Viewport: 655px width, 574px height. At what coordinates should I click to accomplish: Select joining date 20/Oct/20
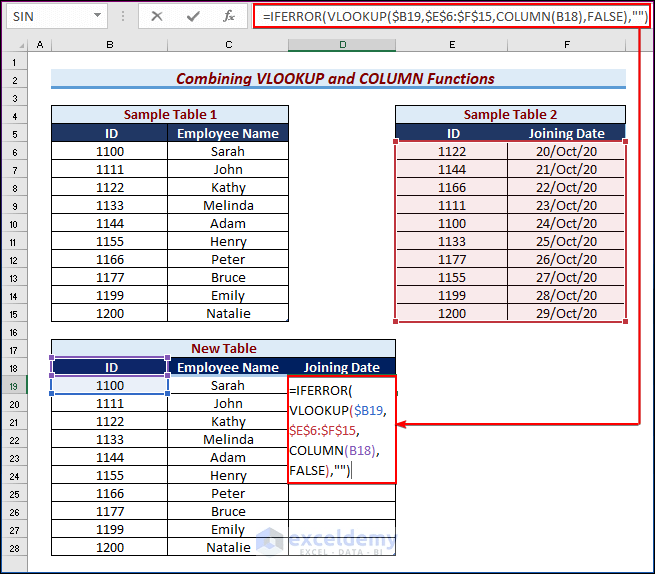click(566, 151)
